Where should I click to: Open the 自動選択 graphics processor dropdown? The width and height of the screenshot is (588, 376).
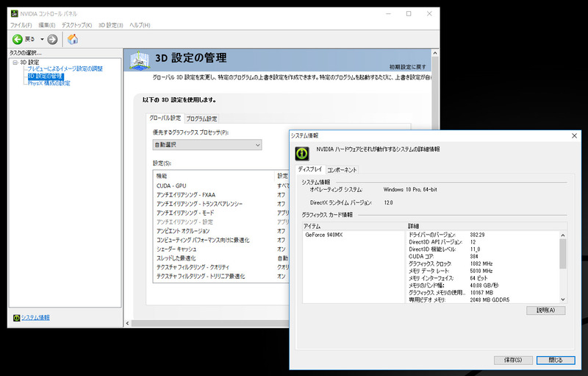pyautogui.click(x=207, y=145)
